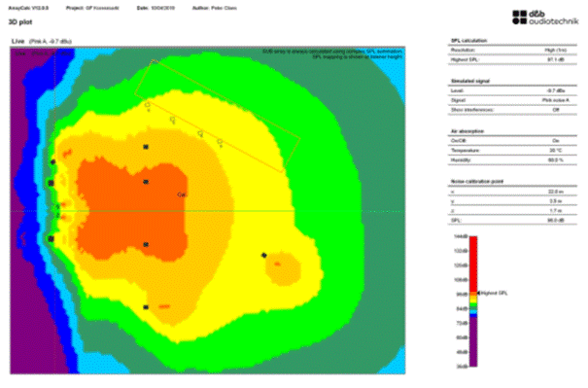Click the d&b audiotechnik logo
The height and width of the screenshot is (388, 588).
(x=545, y=18)
